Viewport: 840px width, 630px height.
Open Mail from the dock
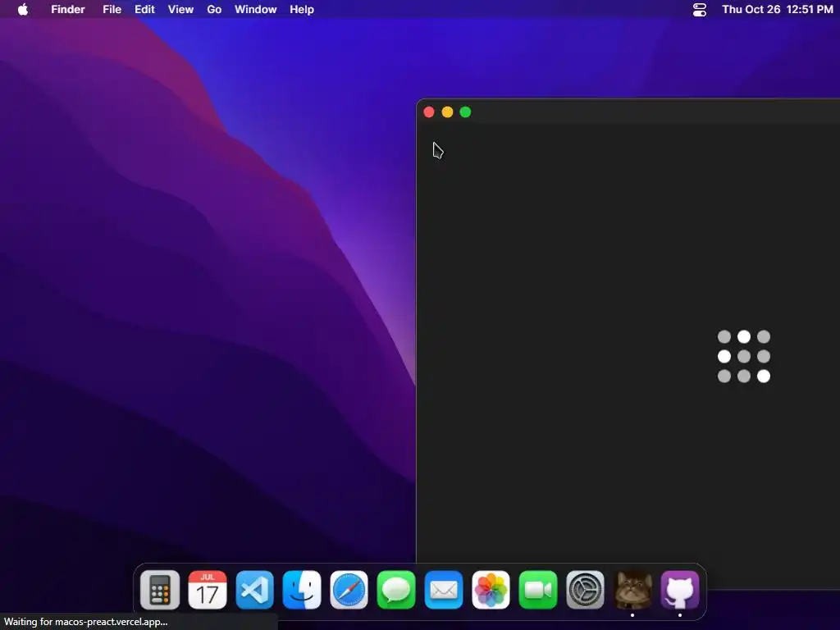[444, 590]
